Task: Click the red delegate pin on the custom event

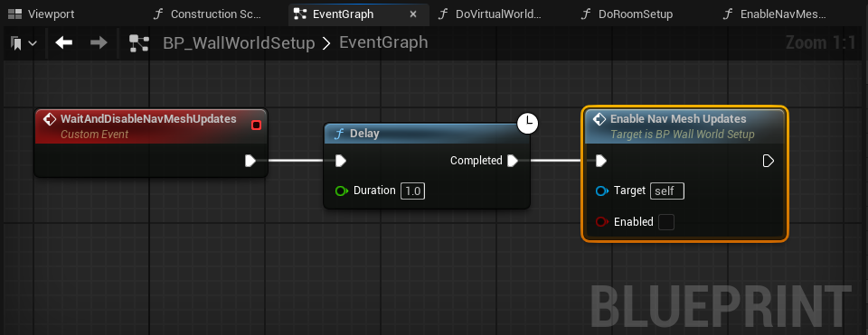Action: click(256, 125)
